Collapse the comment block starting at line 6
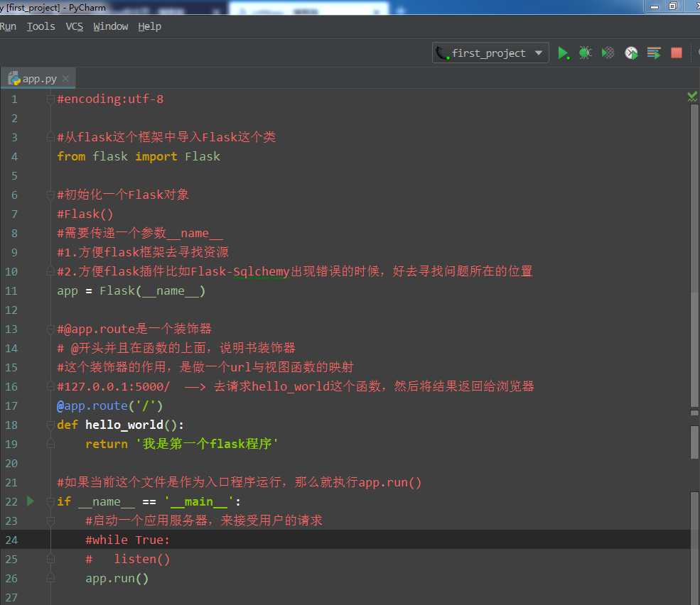700x605 pixels. tap(50, 195)
